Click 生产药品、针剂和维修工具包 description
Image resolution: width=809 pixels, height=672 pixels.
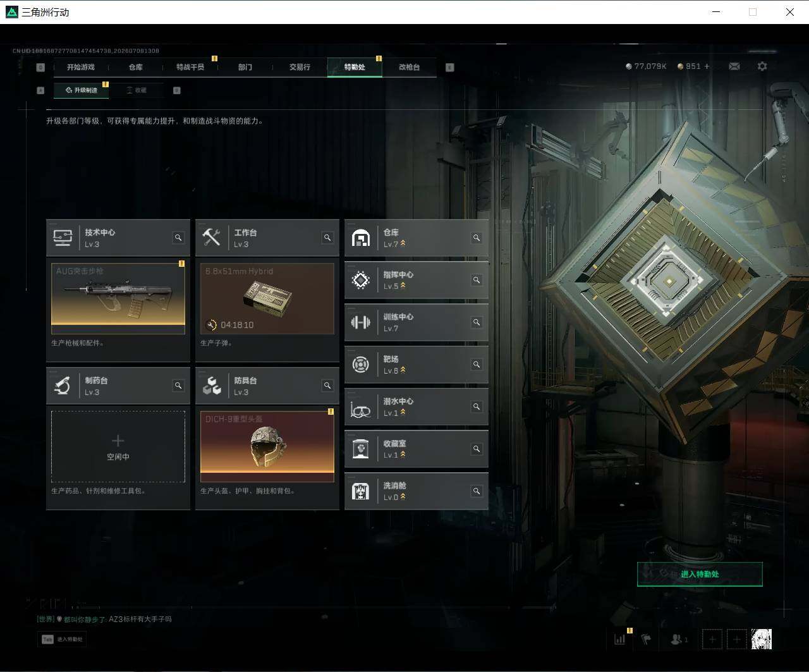[99, 491]
